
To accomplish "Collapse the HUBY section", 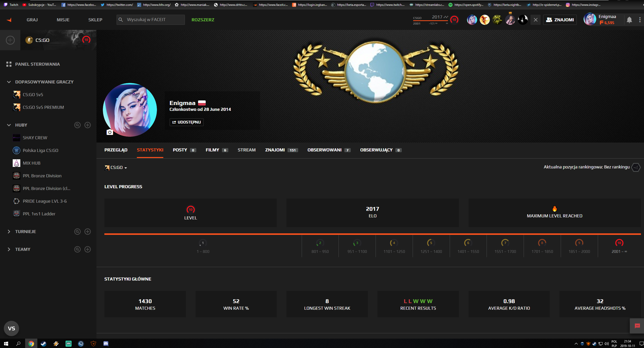I will tap(9, 125).
